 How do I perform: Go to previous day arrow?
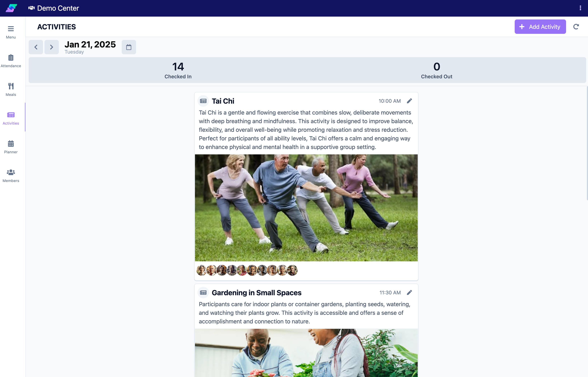click(x=36, y=47)
